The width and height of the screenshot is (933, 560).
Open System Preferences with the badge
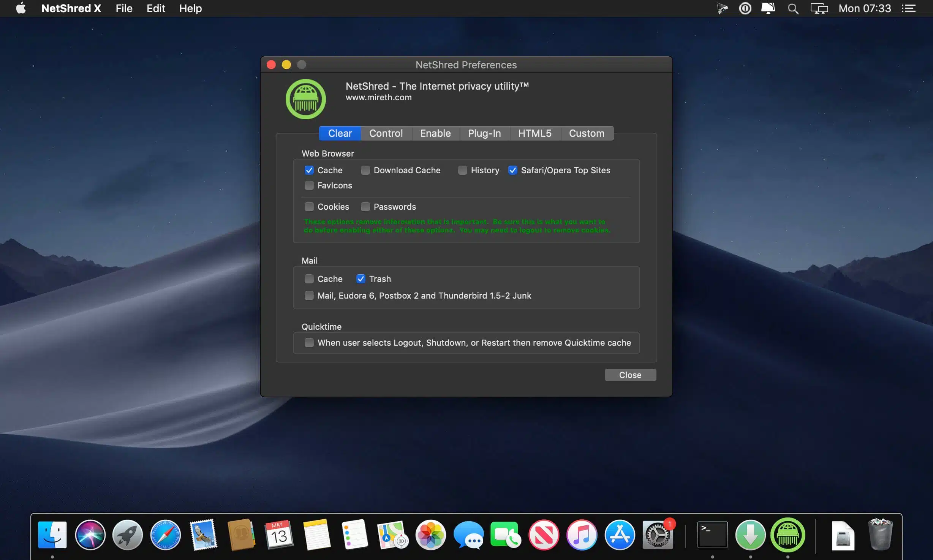[658, 535]
